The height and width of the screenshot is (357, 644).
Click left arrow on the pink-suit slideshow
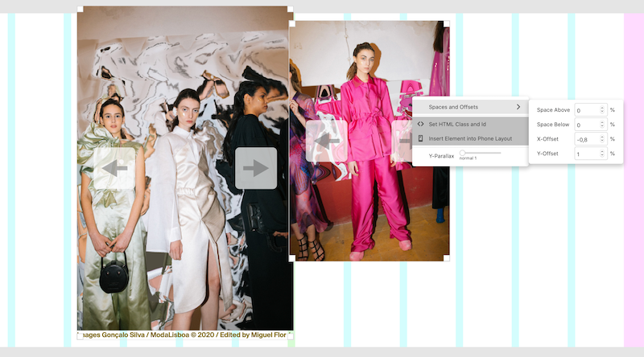pos(326,141)
